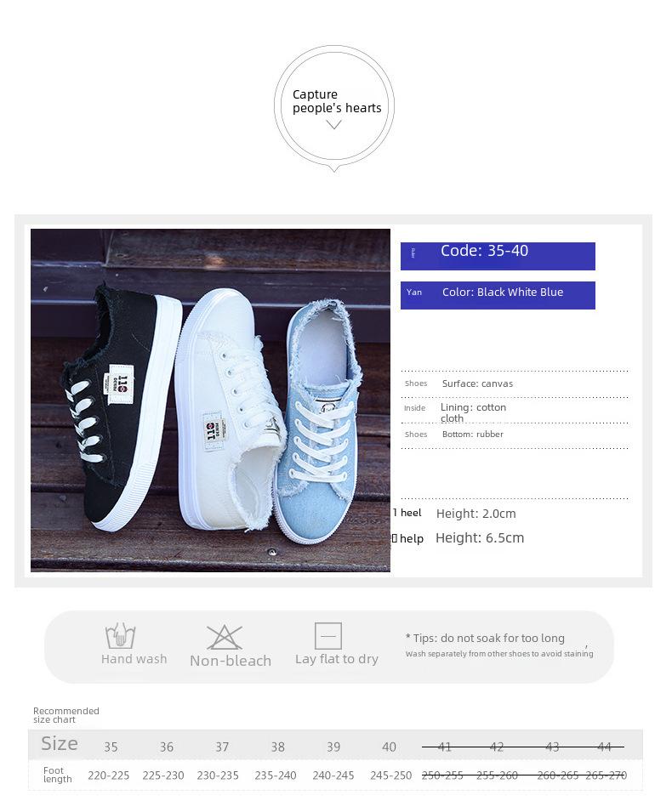Click the Lay flat to dry square icon
Screen dimensions: 672x801
point(328,636)
